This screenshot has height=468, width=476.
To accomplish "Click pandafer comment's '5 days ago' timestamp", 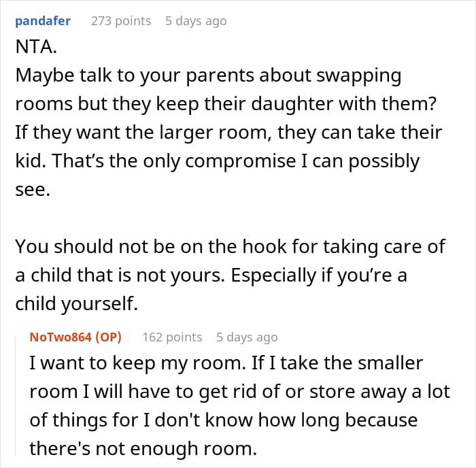I will click(x=196, y=20).
